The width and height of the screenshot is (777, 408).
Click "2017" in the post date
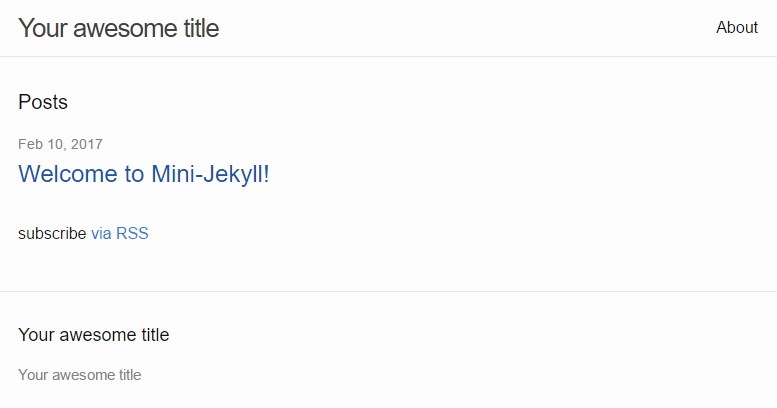coord(86,145)
